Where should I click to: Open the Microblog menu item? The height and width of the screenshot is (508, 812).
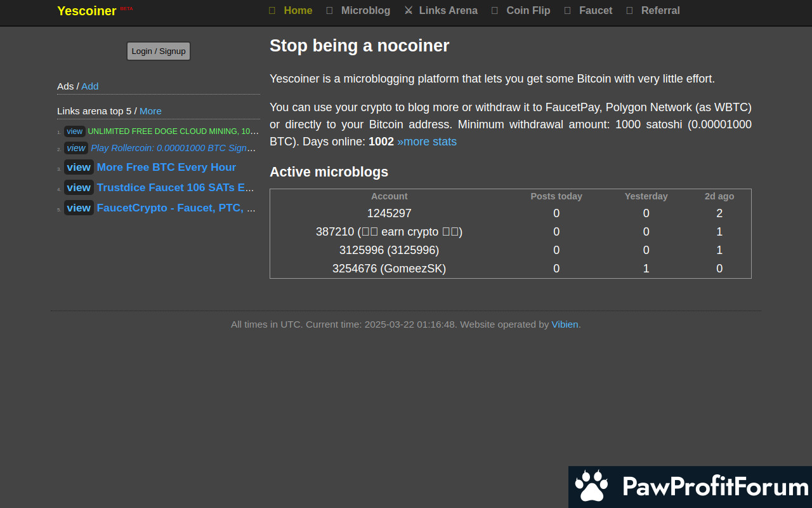[x=365, y=10]
